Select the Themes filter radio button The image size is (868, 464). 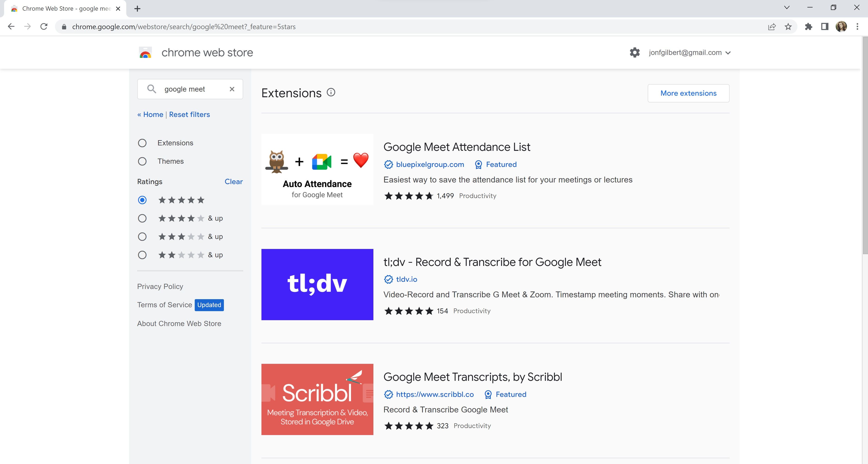coord(142,161)
